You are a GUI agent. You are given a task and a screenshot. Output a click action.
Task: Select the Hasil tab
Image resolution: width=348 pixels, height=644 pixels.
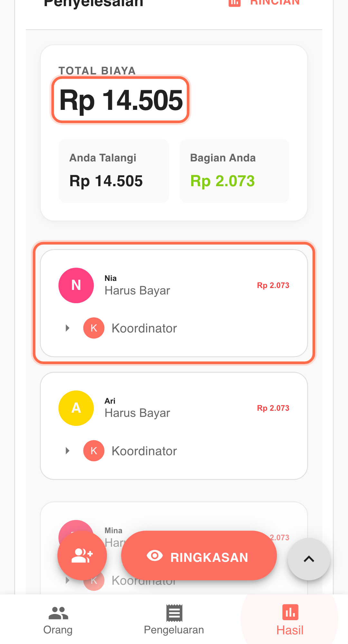coord(290,620)
